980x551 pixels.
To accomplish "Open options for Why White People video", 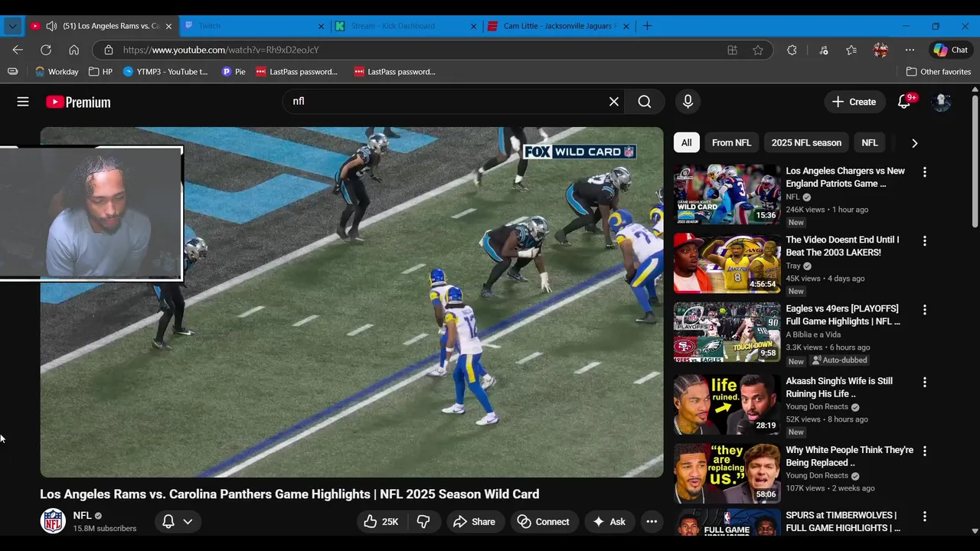I will click(924, 452).
